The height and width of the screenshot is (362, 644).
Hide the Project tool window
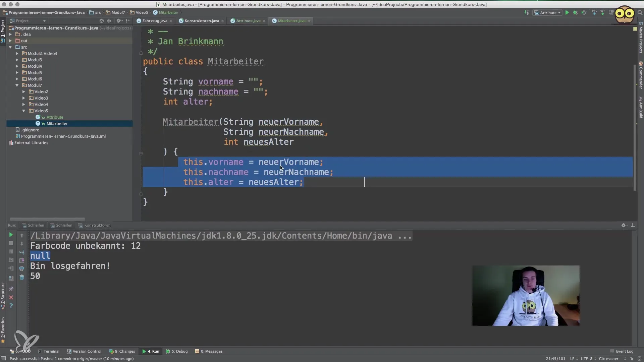(x=128, y=21)
